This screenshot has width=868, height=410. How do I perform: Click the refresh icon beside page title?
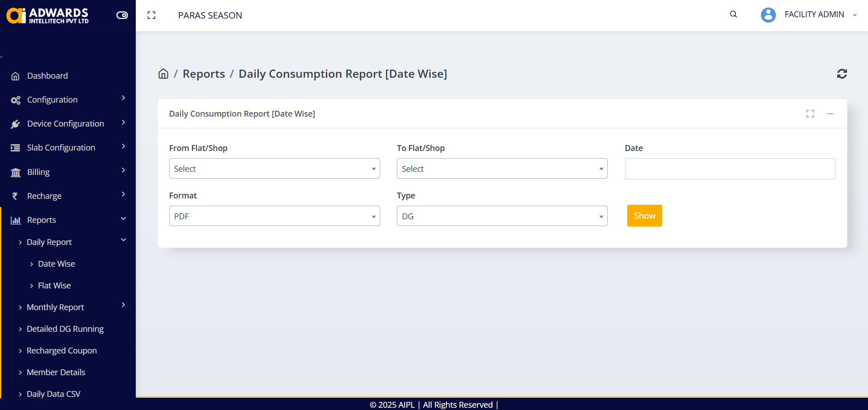pos(842,74)
